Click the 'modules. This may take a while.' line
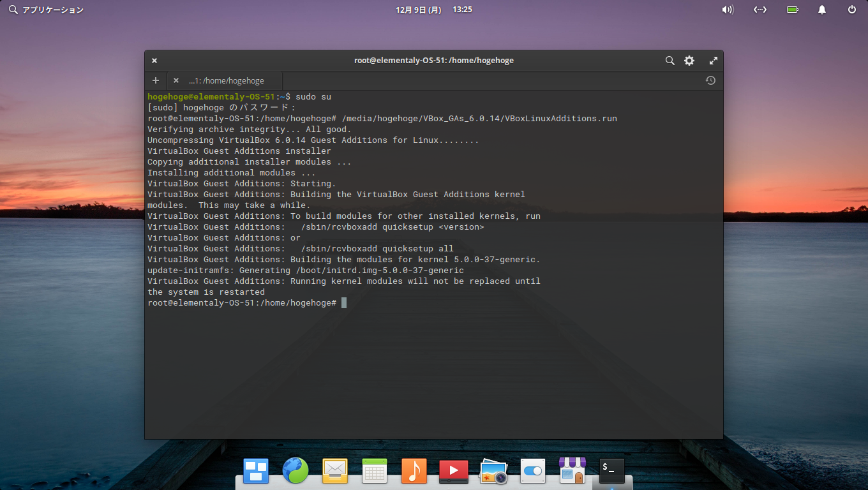The image size is (868, 490). [229, 205]
